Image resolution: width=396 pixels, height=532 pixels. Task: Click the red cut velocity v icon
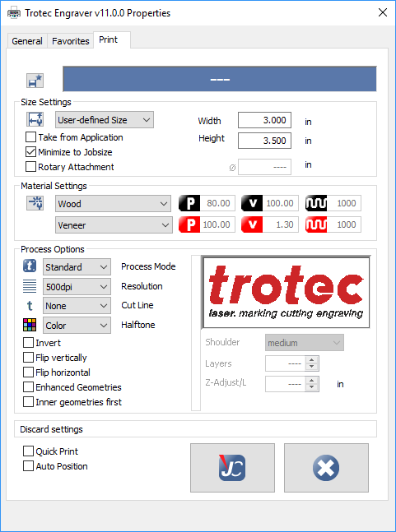tap(252, 224)
